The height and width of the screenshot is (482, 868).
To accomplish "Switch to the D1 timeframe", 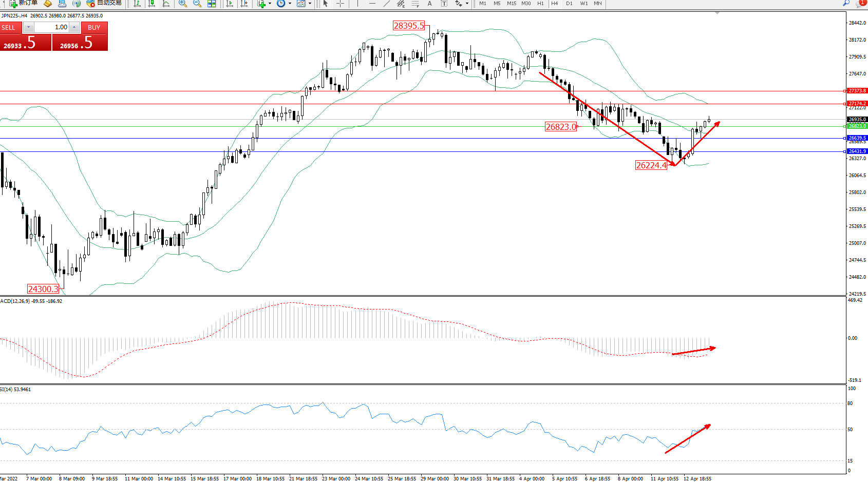I will coord(569,4).
